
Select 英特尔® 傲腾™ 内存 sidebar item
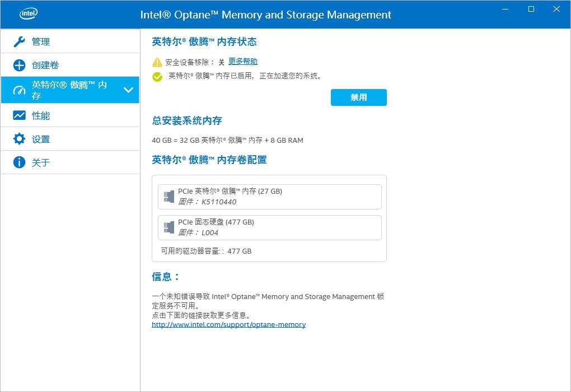pos(70,90)
